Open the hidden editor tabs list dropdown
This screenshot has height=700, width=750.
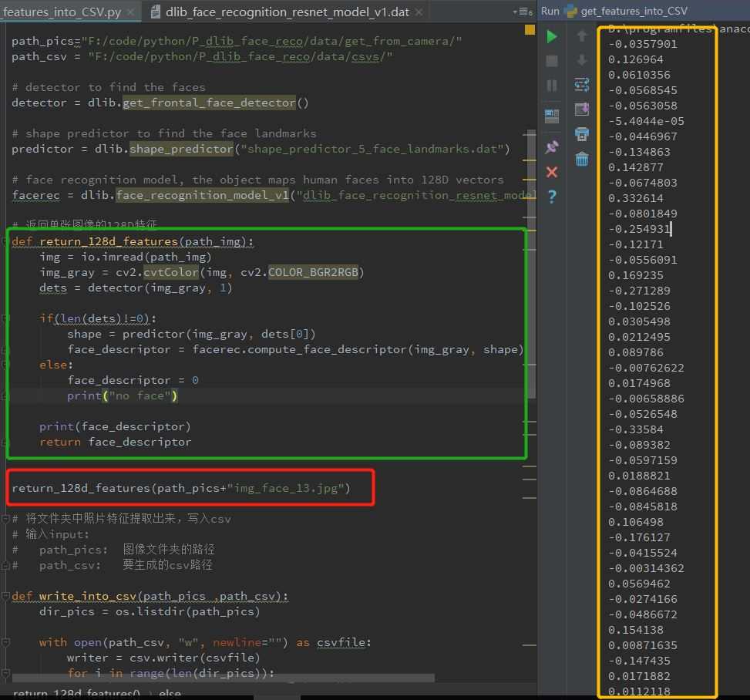tap(523, 12)
